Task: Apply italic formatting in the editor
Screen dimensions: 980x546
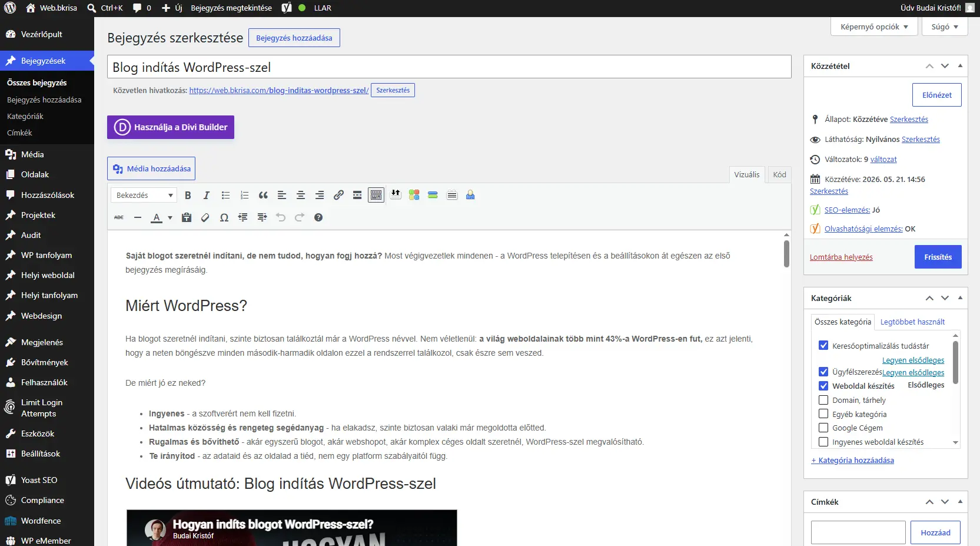Action: [x=207, y=195]
